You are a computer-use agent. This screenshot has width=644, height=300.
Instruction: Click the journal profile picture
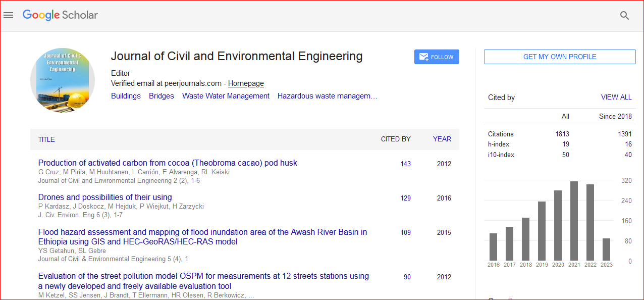click(63, 80)
